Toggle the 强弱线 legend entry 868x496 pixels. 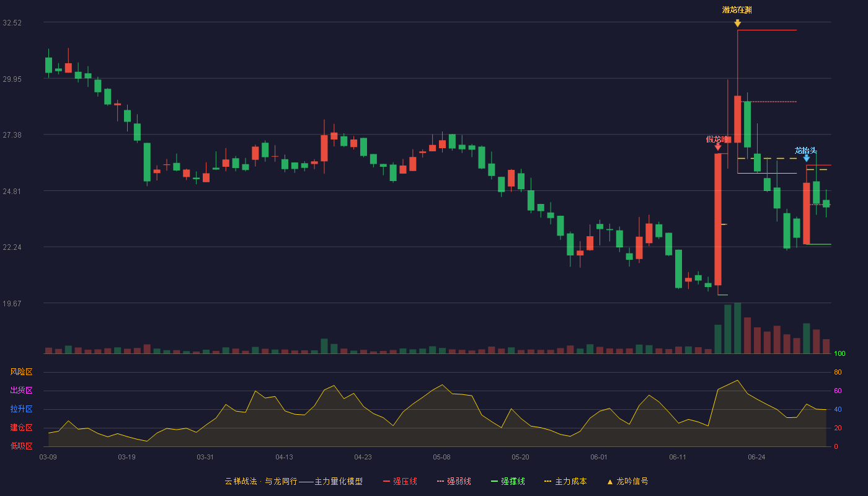coord(454,481)
